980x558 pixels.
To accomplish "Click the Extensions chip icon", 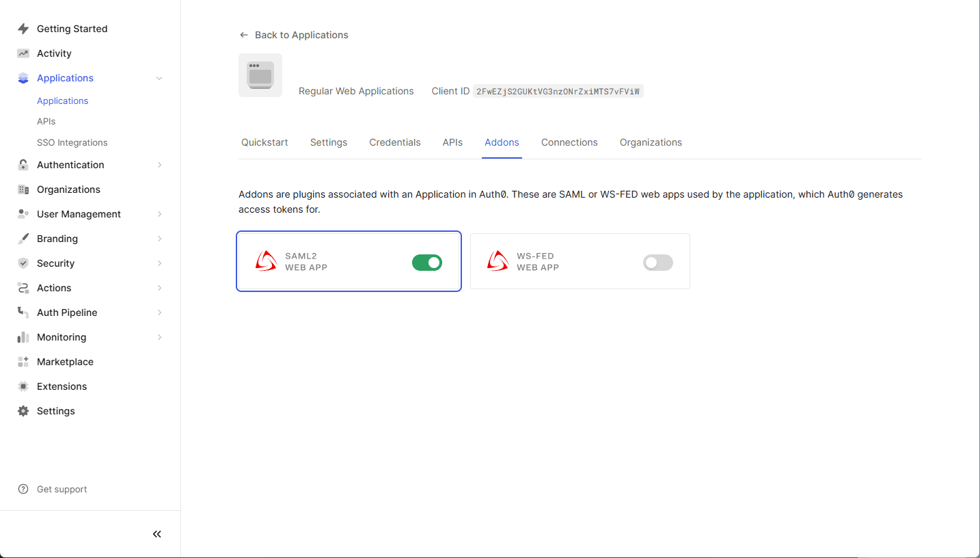I will [x=23, y=386].
